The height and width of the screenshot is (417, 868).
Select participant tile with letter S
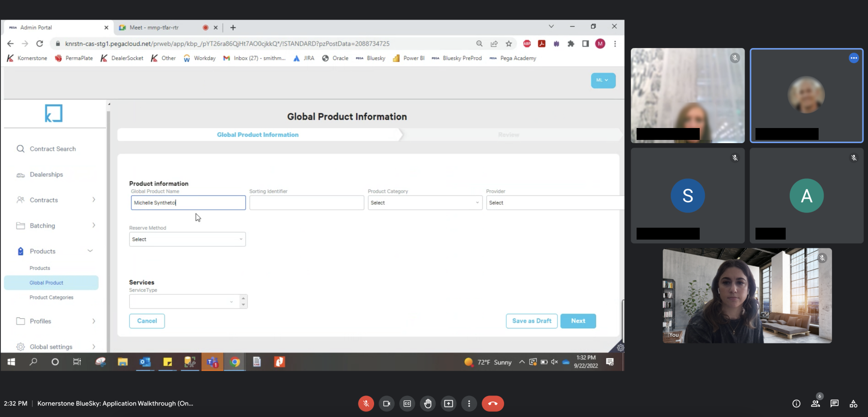687,195
